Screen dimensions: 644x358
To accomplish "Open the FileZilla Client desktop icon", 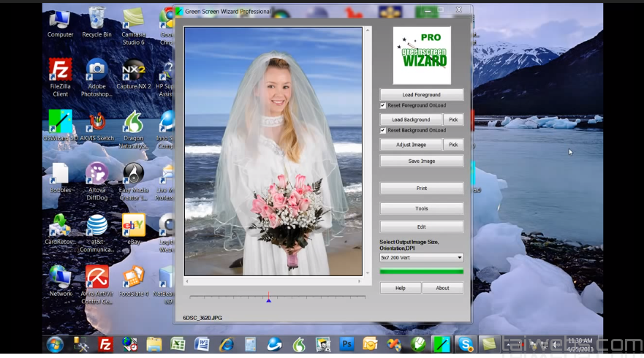I will (60, 72).
